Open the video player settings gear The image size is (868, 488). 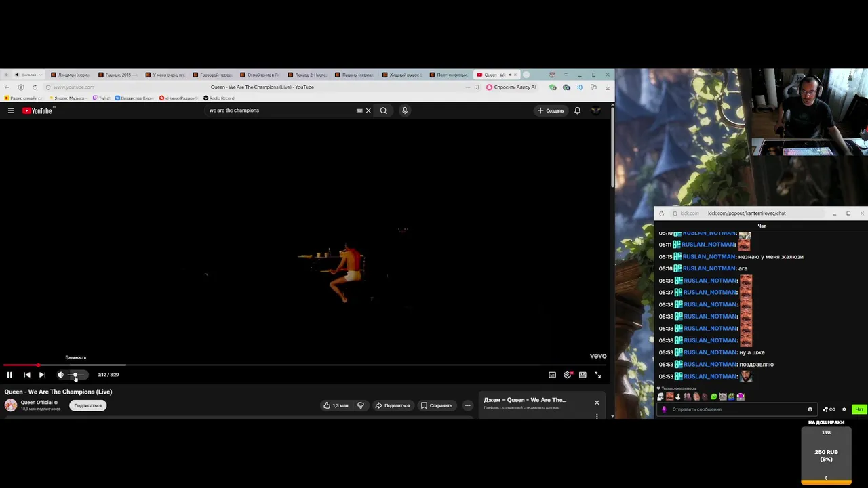[x=568, y=375]
